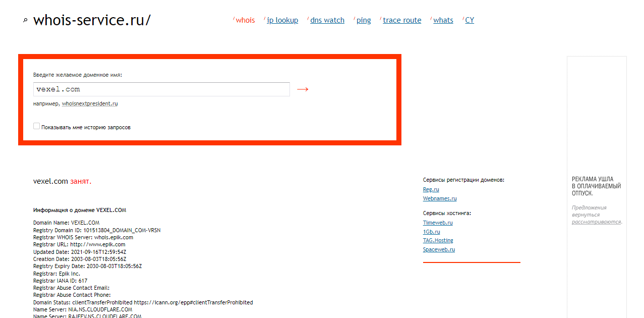
Task: Open the 1Gb.ru hosting link
Action: (x=431, y=232)
